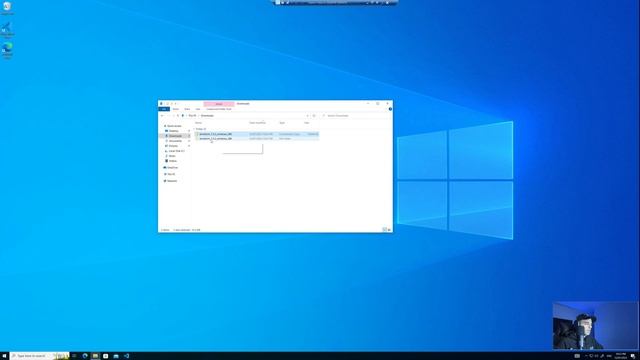The width and height of the screenshot is (640, 360).
Task: Select the compressed zipped file row
Action: (257, 134)
